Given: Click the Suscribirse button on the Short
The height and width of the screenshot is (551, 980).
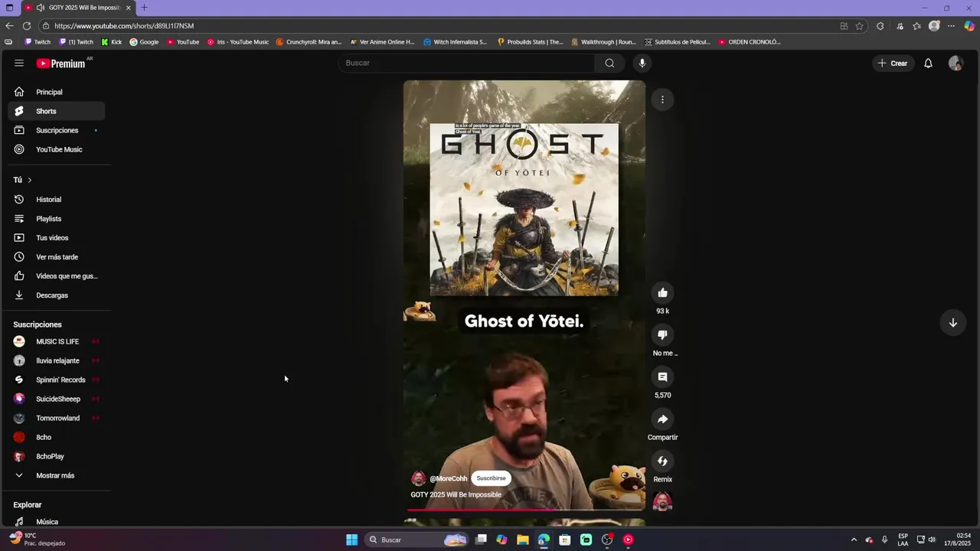Looking at the screenshot, I should (491, 478).
